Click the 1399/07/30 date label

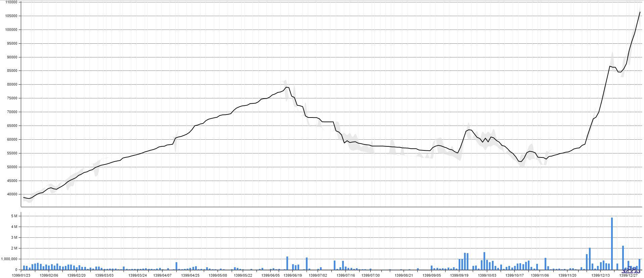click(371, 275)
